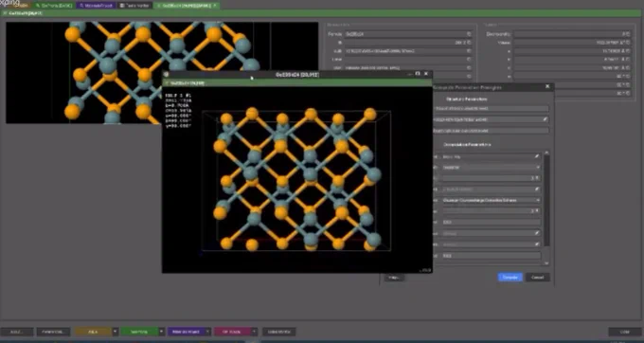Image resolution: width=644 pixels, height=343 pixels.
Task: Select the first green tab after the orange tab
Action: (53, 6)
